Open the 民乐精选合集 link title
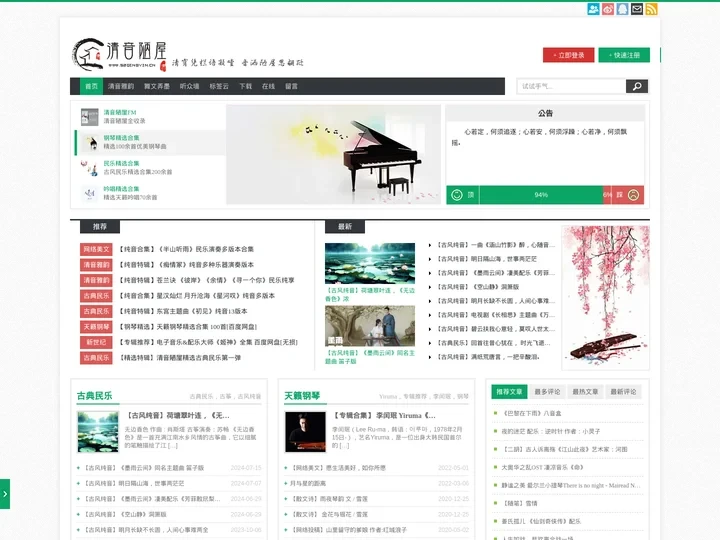The width and height of the screenshot is (720, 540). pyautogui.click(x=121, y=163)
